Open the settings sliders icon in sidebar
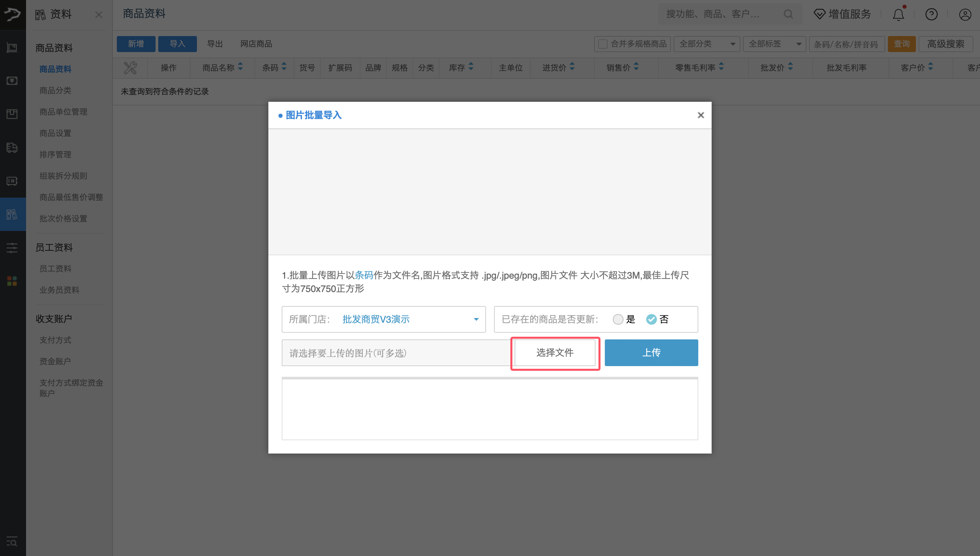The image size is (980, 556). click(x=11, y=248)
